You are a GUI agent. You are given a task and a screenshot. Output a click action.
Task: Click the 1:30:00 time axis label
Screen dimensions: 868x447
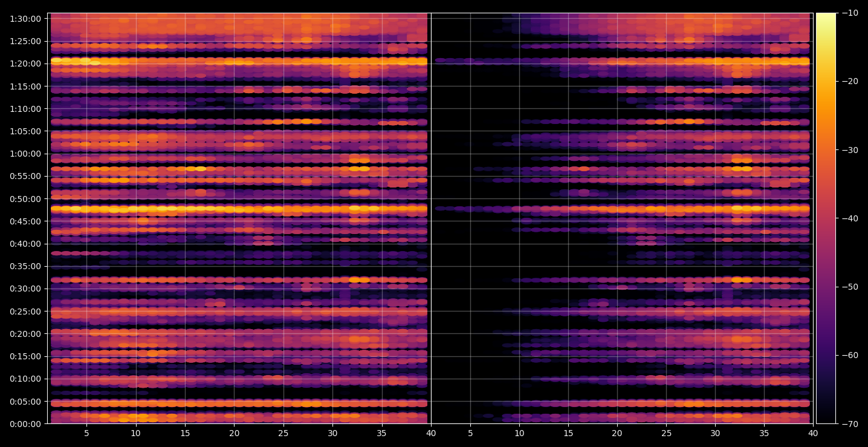pos(26,19)
